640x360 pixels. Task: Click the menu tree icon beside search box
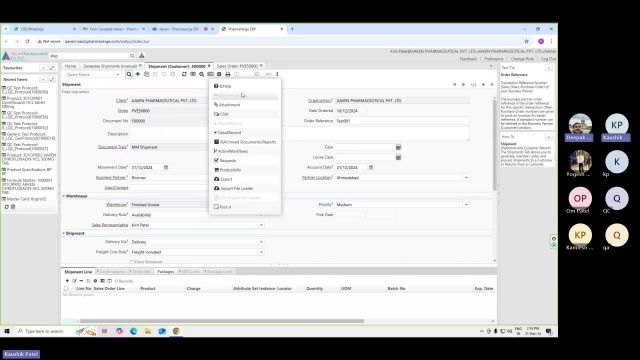pyautogui.click(x=142, y=56)
